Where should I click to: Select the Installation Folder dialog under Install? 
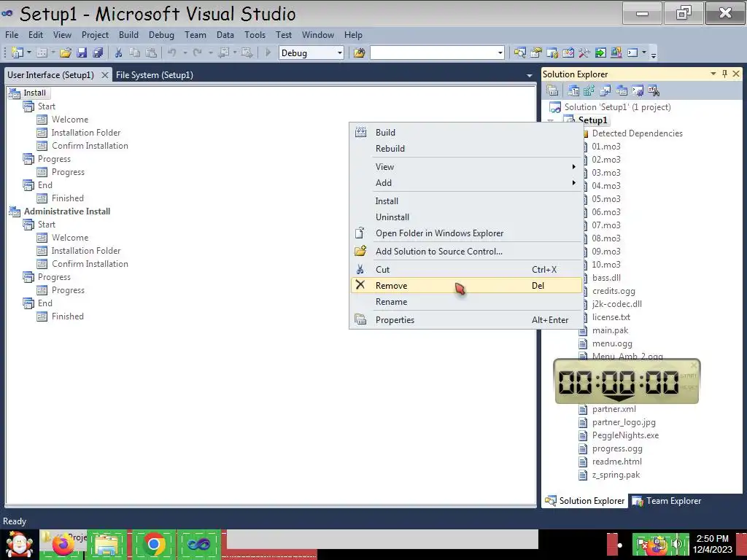click(x=86, y=133)
